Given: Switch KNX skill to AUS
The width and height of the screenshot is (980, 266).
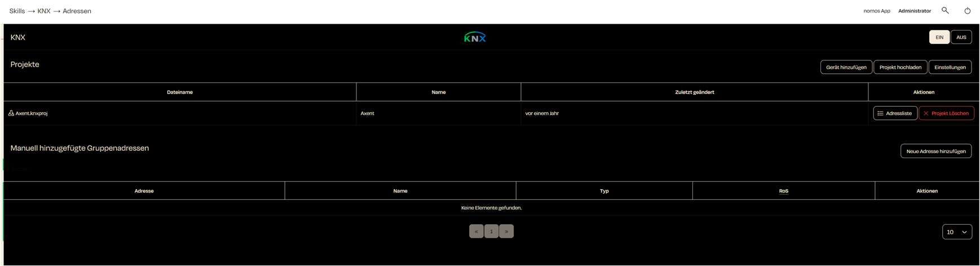Looking at the screenshot, I should [961, 37].
